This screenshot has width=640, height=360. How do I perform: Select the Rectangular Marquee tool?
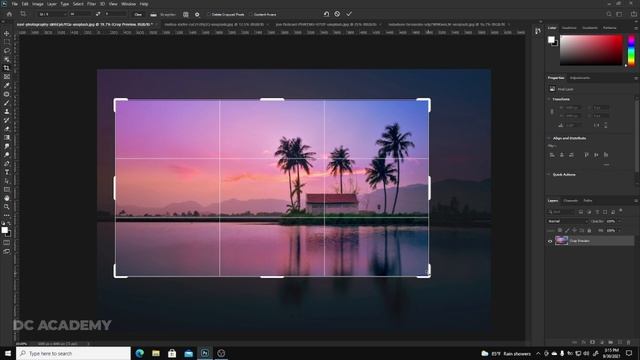[x=7, y=42]
